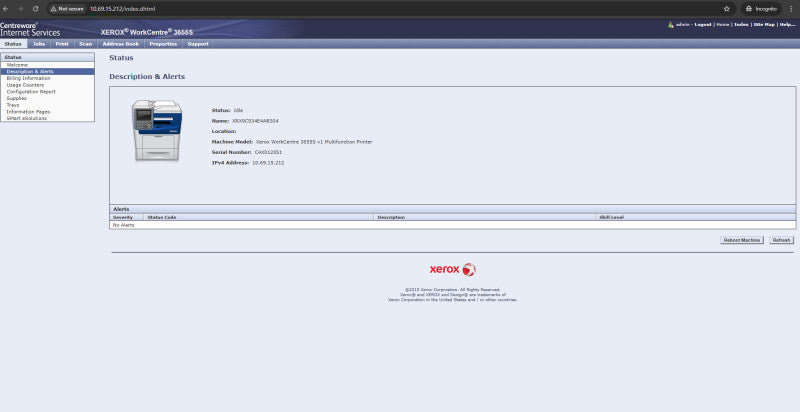Click the Status sidebar panel header

[x=47, y=58]
